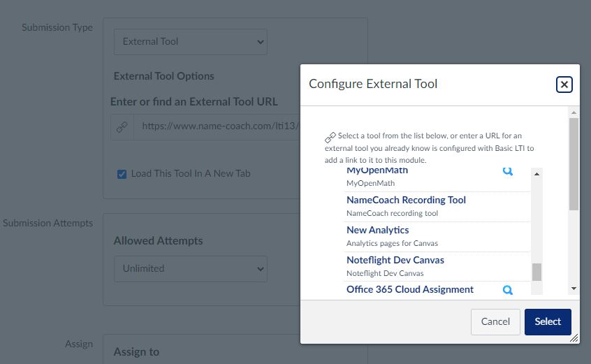Click the search icon beside Office 365 Cloud Assignment

[508, 290]
